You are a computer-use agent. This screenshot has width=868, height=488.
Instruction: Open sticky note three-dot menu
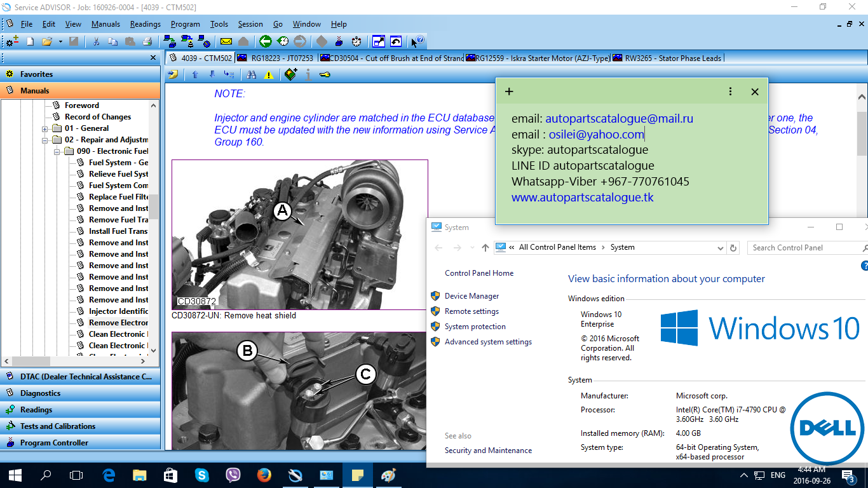(x=731, y=91)
